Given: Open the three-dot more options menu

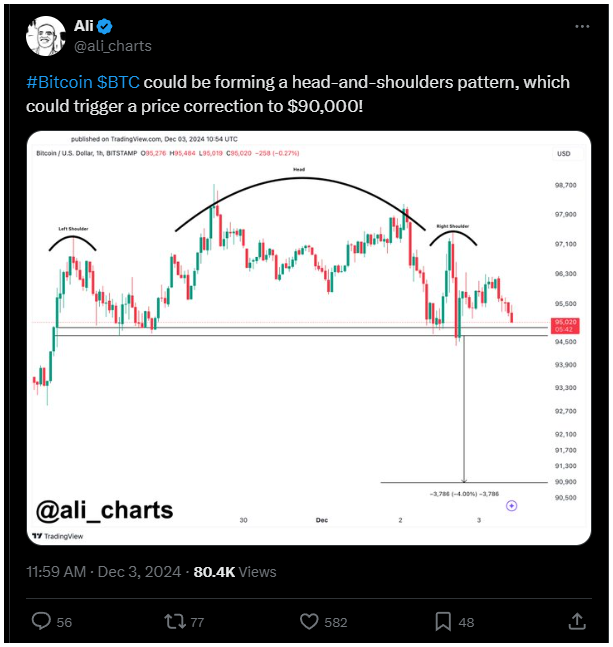Looking at the screenshot, I should (582, 26).
